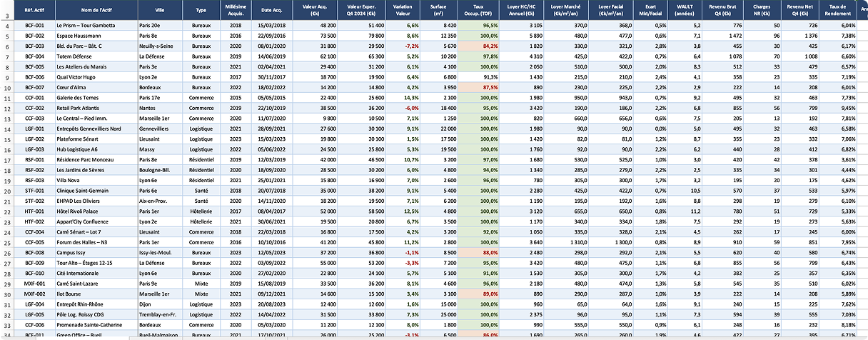Select the 'Hub Logistique A6' cell
868x340 pixels.
(x=96, y=149)
